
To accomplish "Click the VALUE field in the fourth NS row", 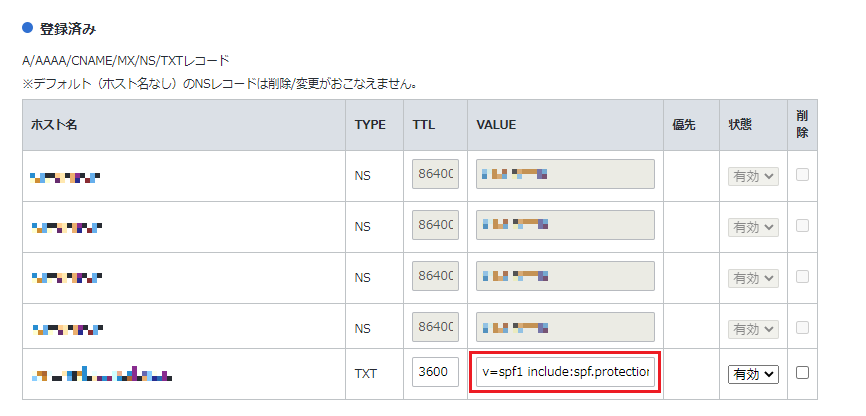I will (x=566, y=326).
